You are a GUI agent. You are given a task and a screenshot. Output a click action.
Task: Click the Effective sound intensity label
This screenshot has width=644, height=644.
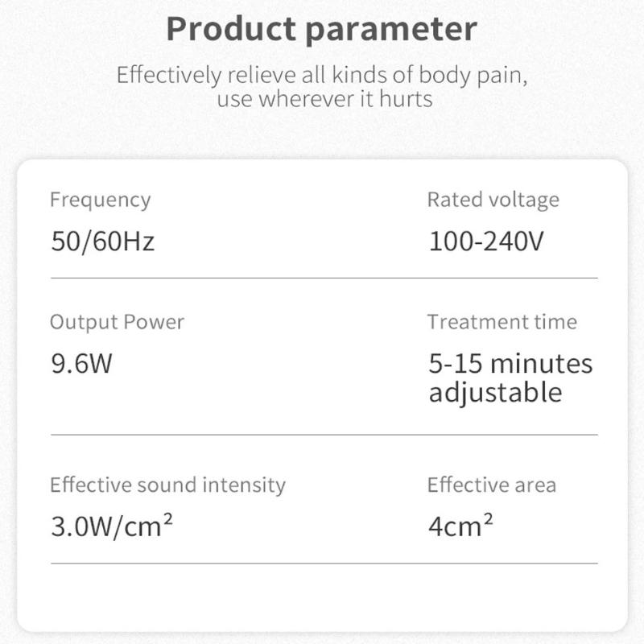pos(167,485)
